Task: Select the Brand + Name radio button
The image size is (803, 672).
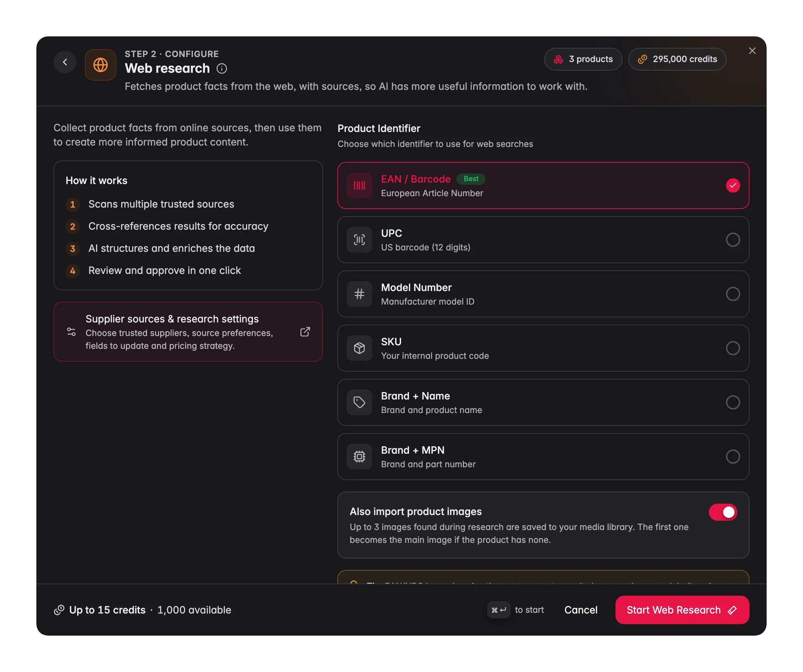Action: tap(733, 402)
